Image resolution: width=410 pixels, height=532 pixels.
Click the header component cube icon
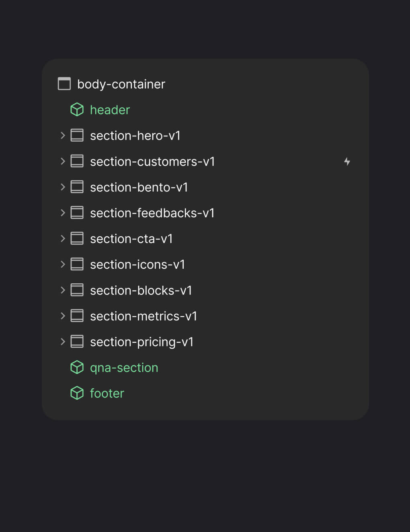(77, 109)
